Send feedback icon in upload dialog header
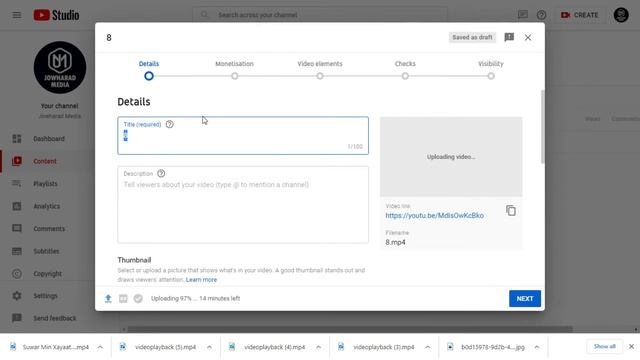This screenshot has width=640, height=360. [x=509, y=37]
